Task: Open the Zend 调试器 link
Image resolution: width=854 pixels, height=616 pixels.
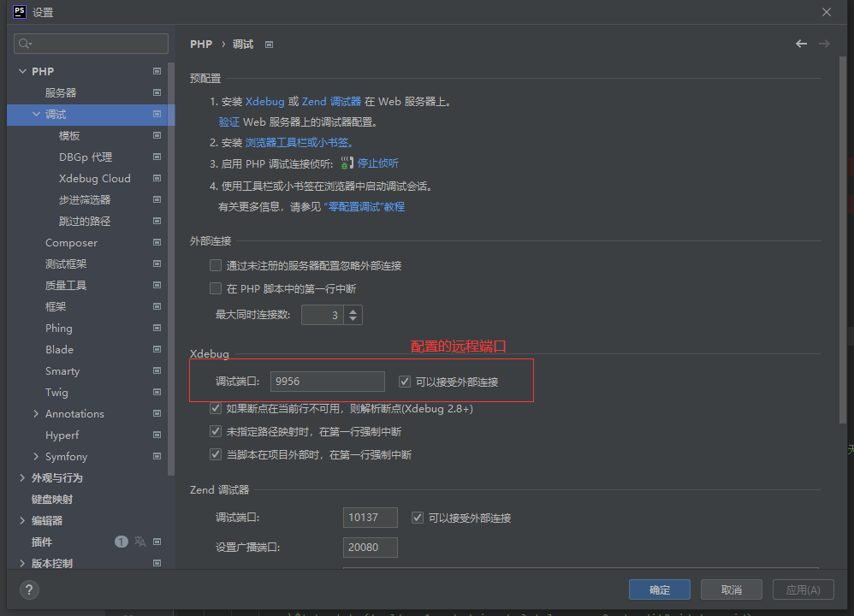Action: pos(332,101)
